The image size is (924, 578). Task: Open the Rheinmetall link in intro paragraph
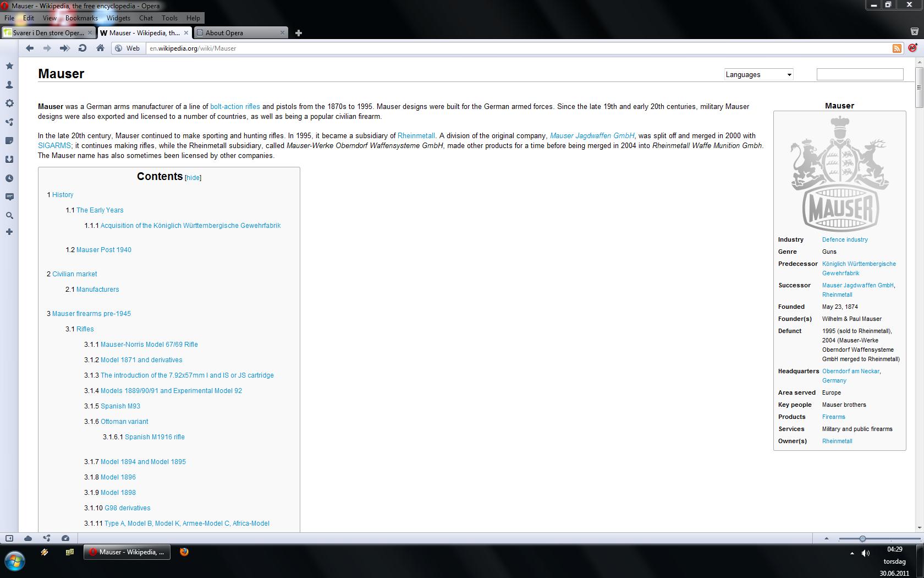416,136
